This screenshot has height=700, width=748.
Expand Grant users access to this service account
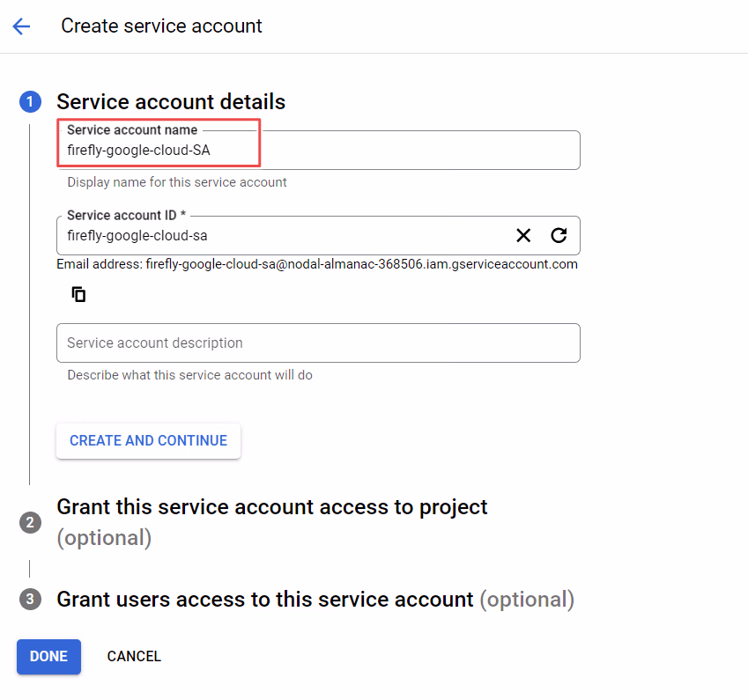point(315,600)
